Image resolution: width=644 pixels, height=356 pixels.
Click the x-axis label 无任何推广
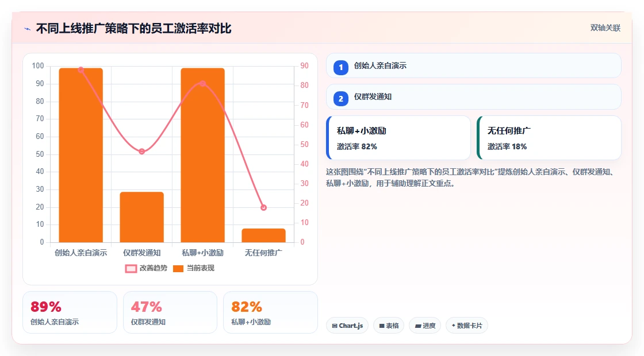(x=263, y=253)
